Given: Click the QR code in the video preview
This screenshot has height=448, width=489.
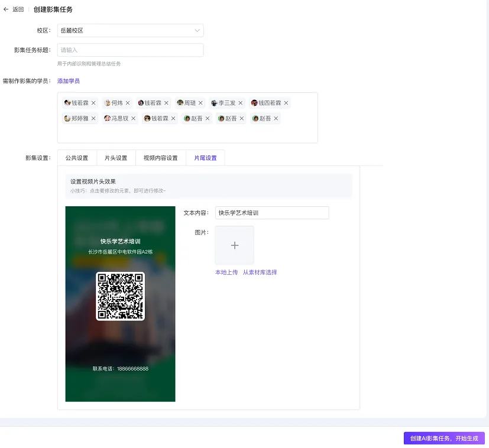Looking at the screenshot, I should coord(120,295).
